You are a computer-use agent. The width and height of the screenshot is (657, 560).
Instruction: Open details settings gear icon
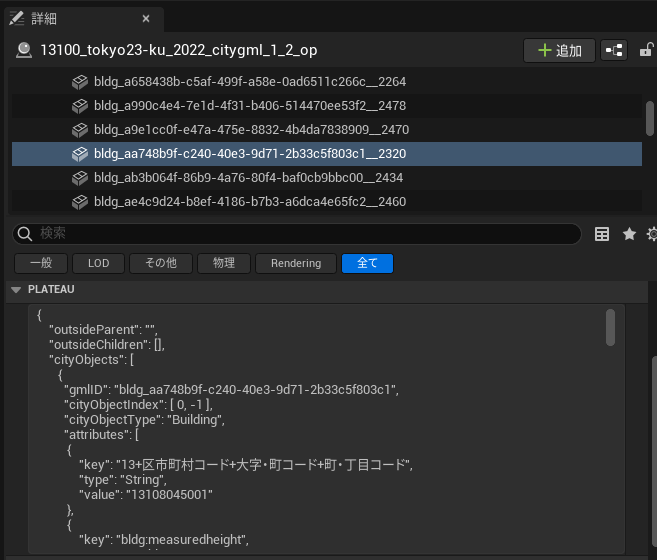coord(652,234)
